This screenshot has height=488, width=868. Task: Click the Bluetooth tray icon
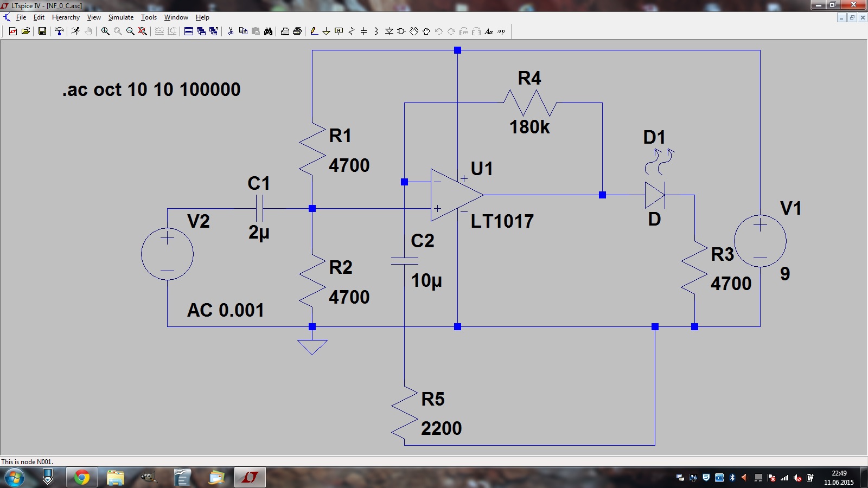732,478
